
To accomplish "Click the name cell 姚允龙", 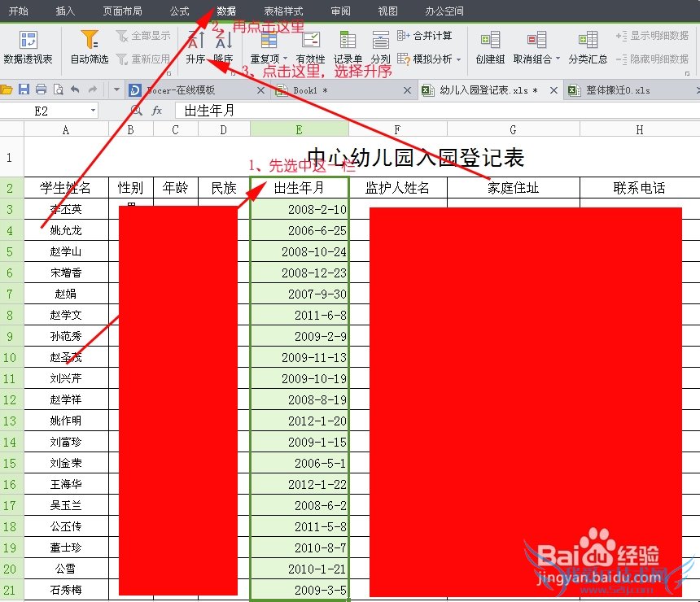I will click(x=66, y=230).
